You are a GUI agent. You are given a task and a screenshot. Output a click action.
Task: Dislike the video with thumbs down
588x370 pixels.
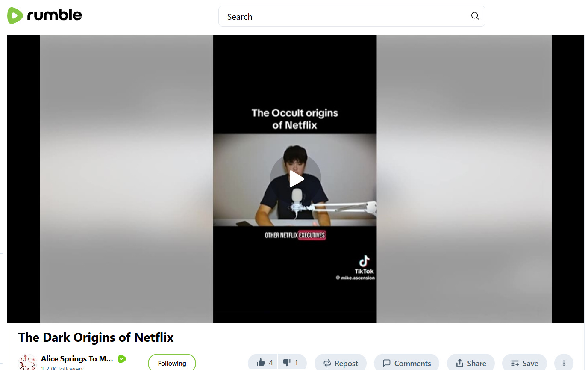click(x=291, y=363)
